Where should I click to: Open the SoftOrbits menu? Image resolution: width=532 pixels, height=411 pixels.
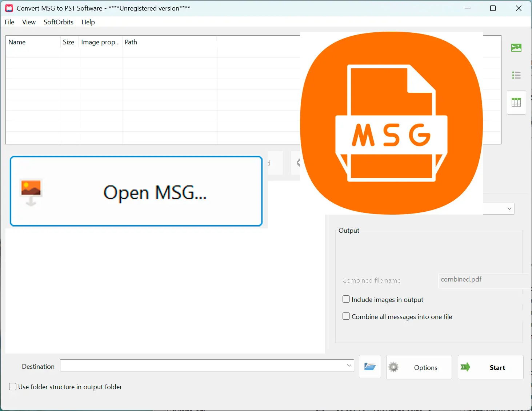point(59,22)
